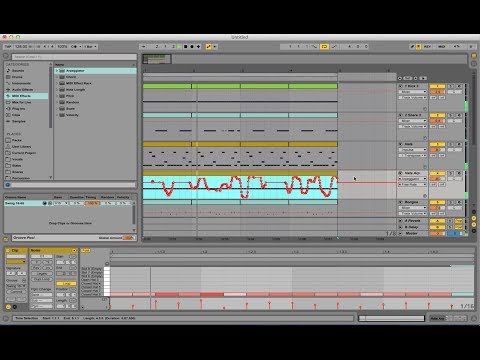480x360 pixels.
Task: Click the punch-out switch icon
Action: [x=334, y=47]
